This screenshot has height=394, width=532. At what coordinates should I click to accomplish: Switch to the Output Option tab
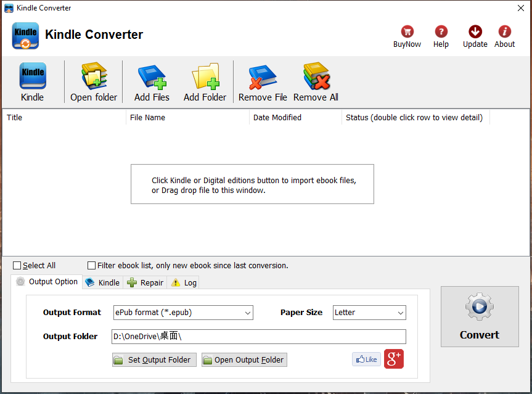coord(47,282)
